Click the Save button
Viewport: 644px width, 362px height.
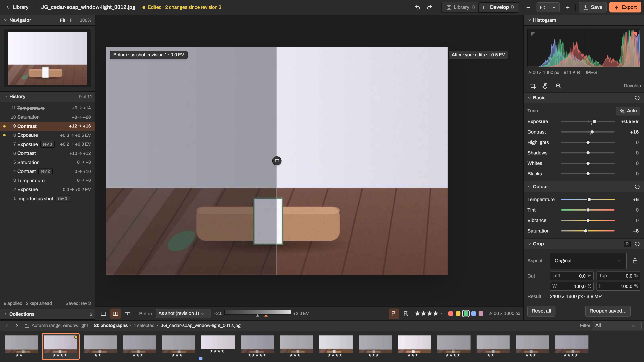592,7
